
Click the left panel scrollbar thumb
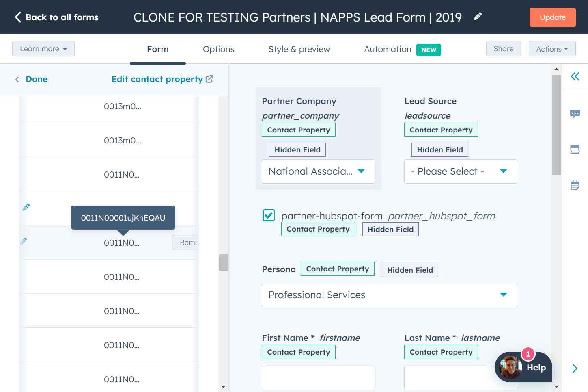pos(223,262)
